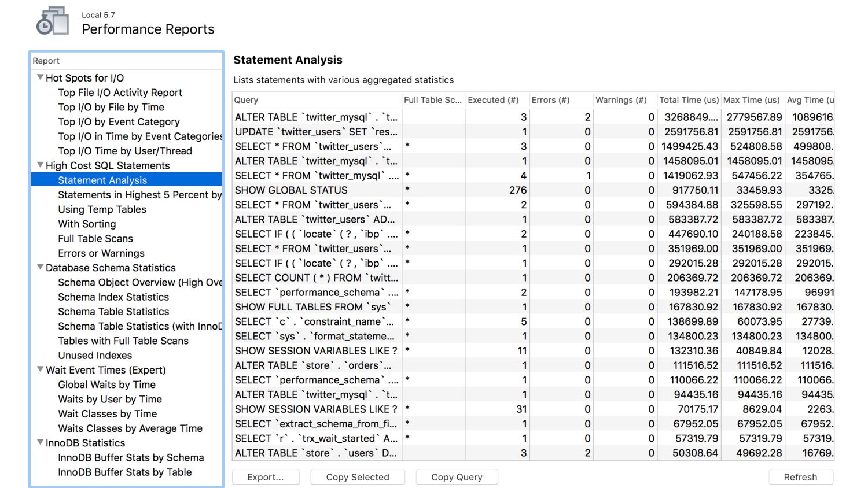This screenshot has width=868, height=488.
Task: Select the ALTER TABLE `store` . `orders` row
Action: point(533,365)
